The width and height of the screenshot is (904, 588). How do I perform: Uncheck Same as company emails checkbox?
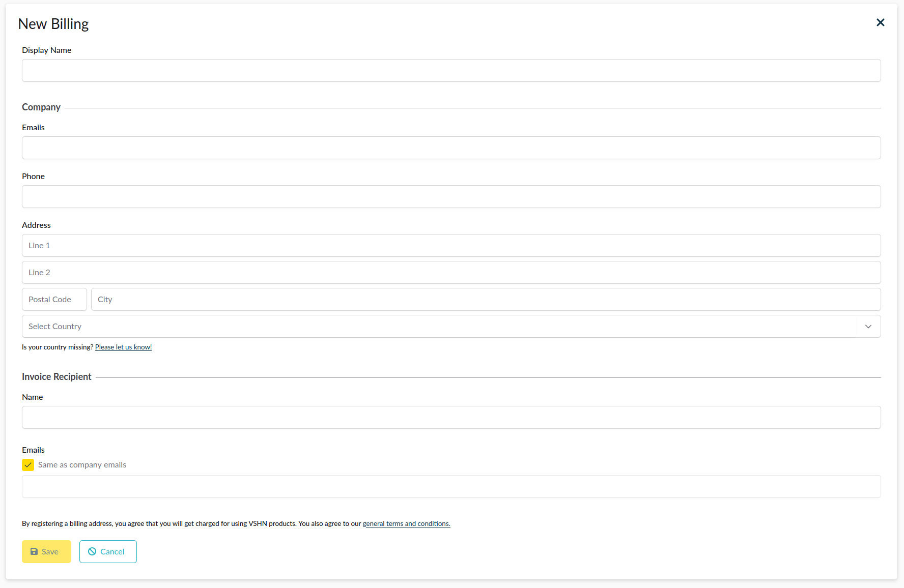tap(28, 465)
